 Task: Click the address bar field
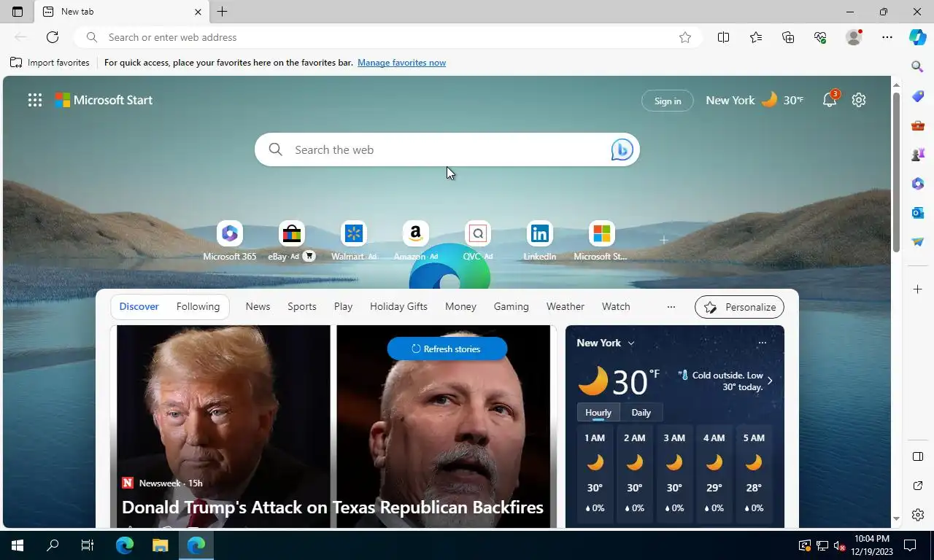click(x=388, y=37)
